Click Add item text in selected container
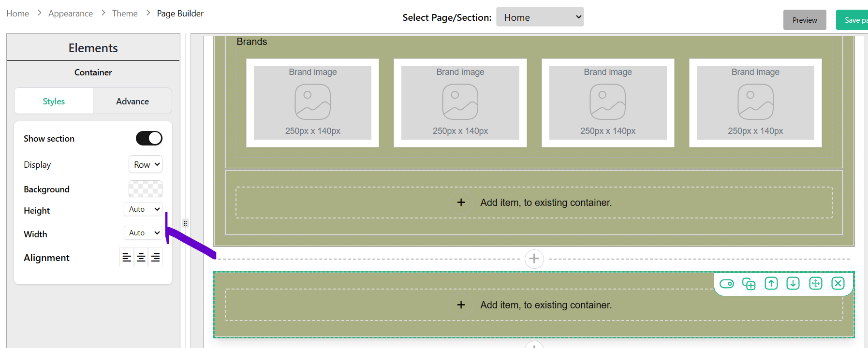The height and width of the screenshot is (348, 868). (x=546, y=305)
